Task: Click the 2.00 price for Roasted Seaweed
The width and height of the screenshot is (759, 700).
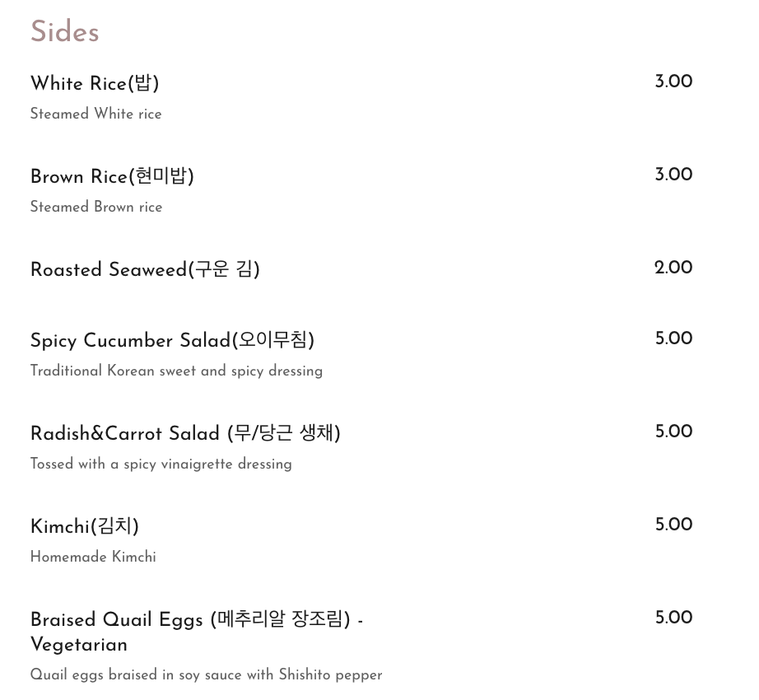Action: tap(673, 268)
